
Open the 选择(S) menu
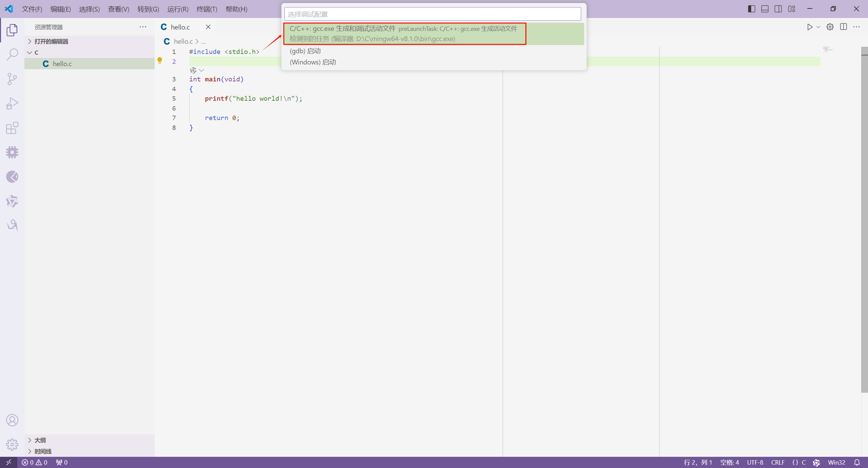(x=90, y=9)
